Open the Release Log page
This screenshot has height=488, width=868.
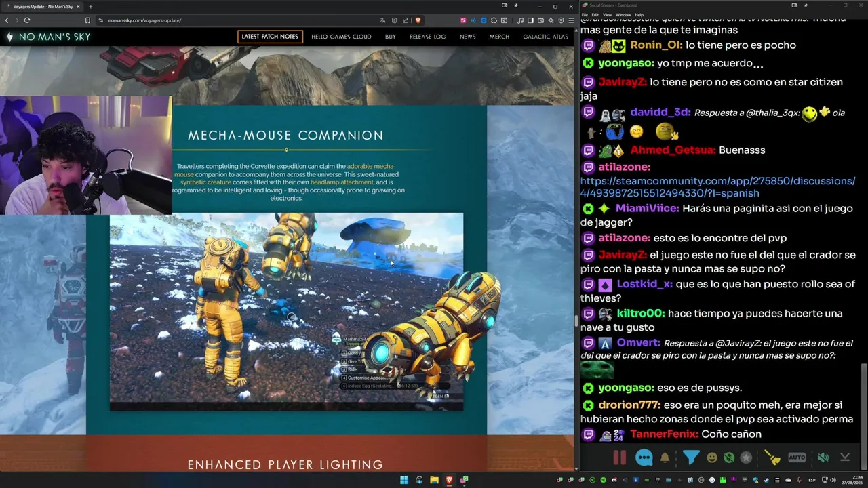click(x=428, y=37)
